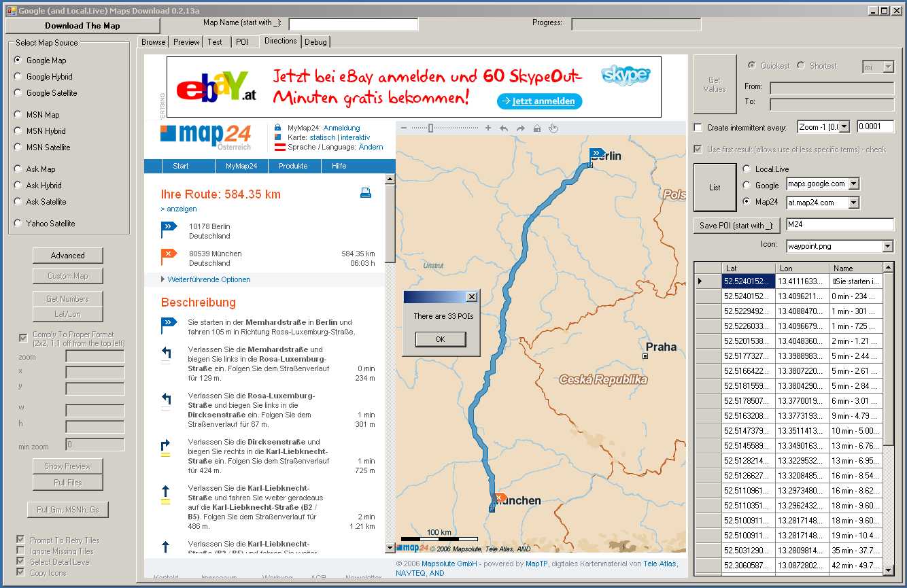
Task: Click the blue start flag beside 10178 Berlin
Action: click(x=169, y=230)
